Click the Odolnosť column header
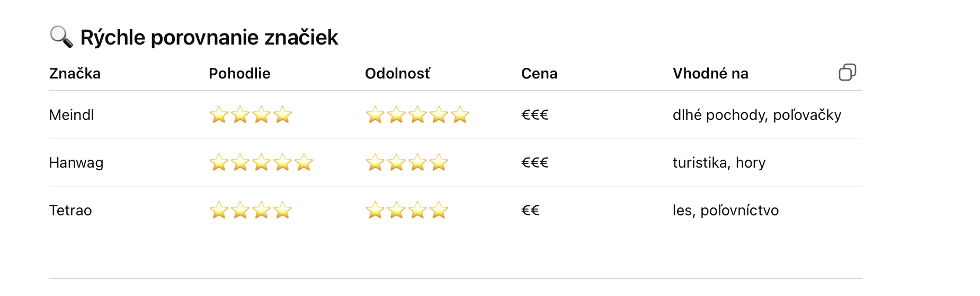Screen dimensions: 980x296 click(397, 74)
